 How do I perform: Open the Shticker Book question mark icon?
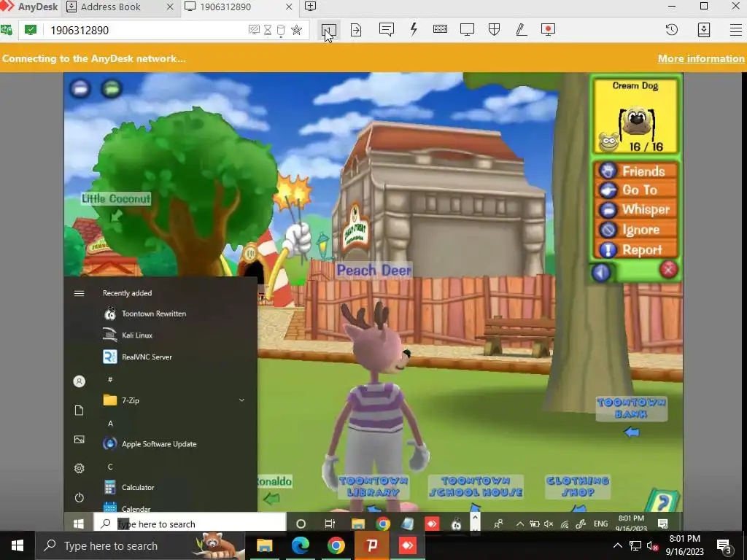coord(662,500)
